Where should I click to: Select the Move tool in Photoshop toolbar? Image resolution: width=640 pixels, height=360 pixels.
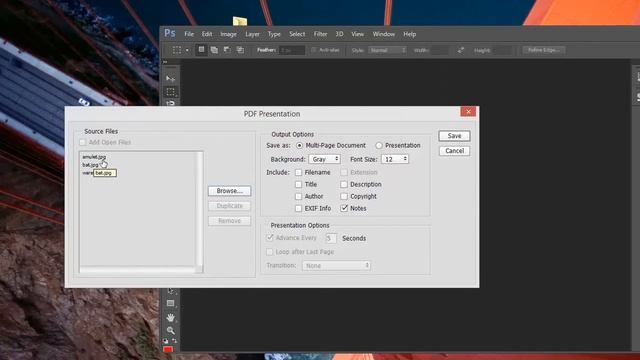point(171,78)
